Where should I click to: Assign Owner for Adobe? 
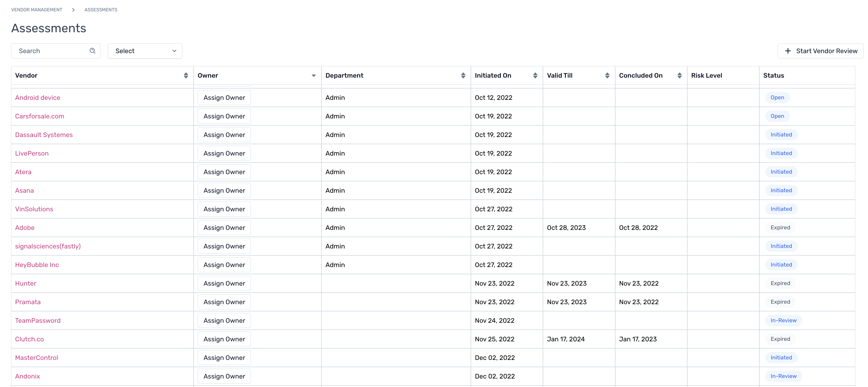coord(224,228)
